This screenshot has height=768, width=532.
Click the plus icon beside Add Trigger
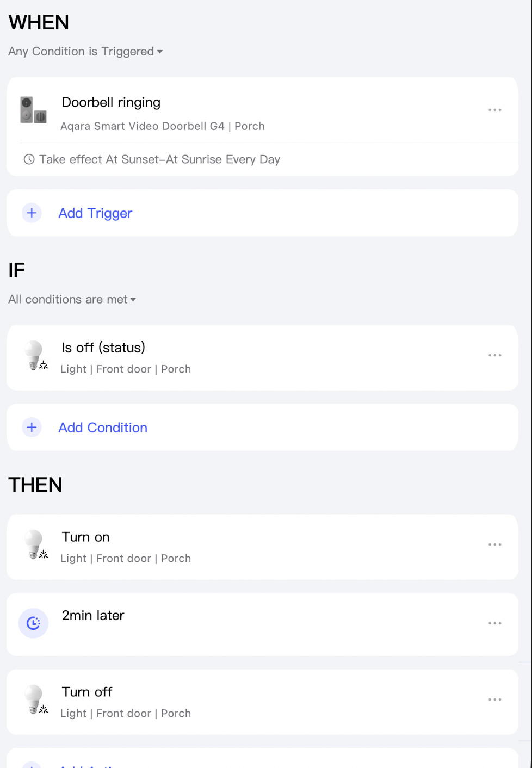pyautogui.click(x=32, y=213)
